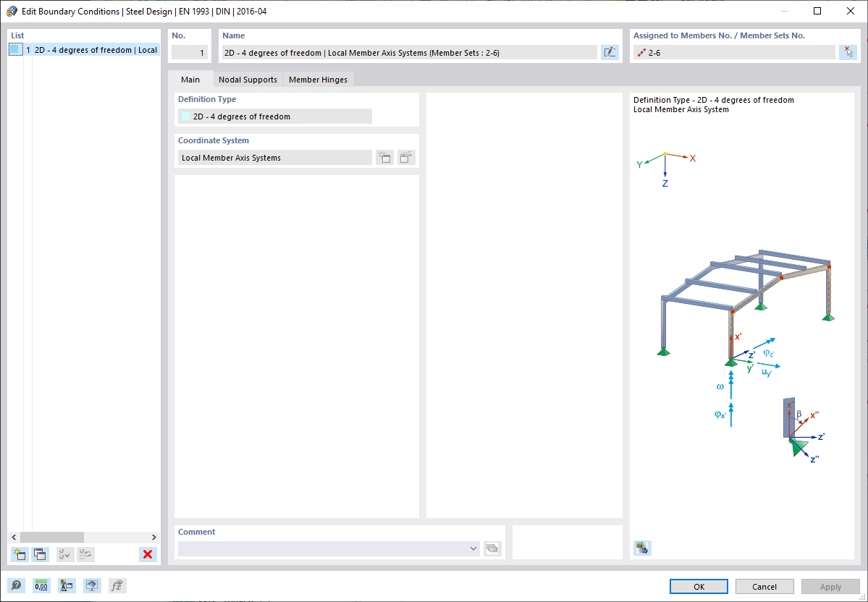Click 'Local Member Axis System' preview text

click(681, 109)
